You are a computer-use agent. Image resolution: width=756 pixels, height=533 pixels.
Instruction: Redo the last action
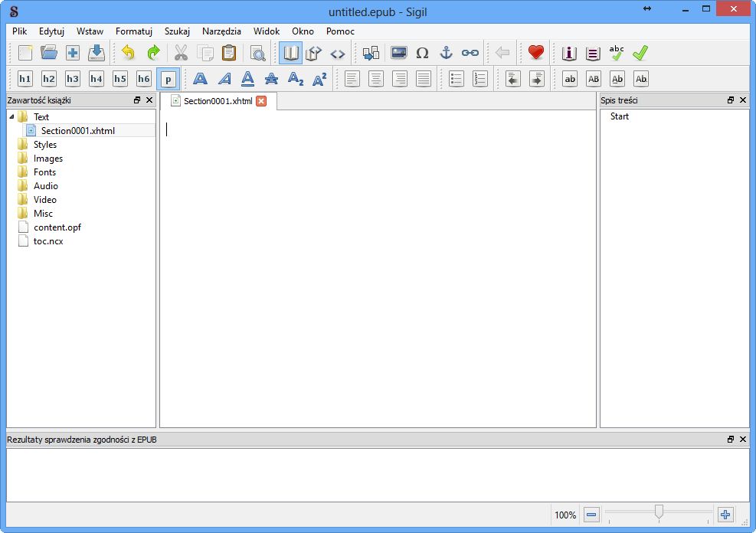(x=153, y=53)
